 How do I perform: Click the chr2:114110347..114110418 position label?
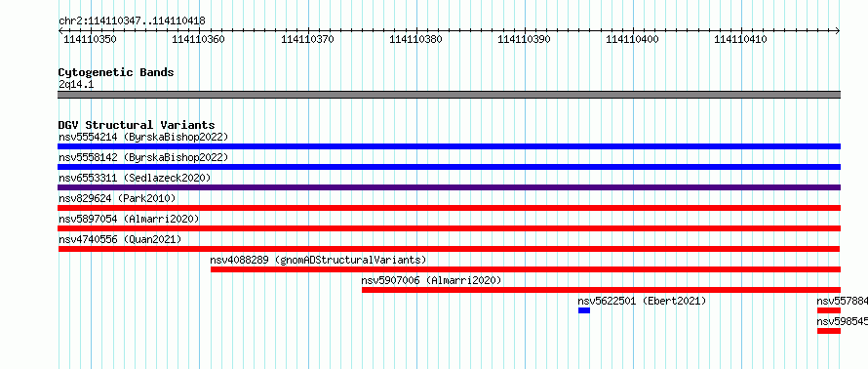(x=132, y=21)
